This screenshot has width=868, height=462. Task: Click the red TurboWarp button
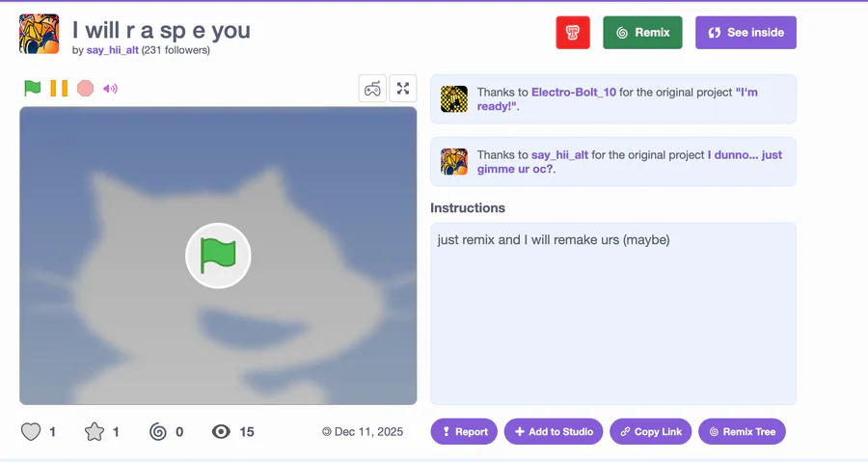pyautogui.click(x=573, y=33)
